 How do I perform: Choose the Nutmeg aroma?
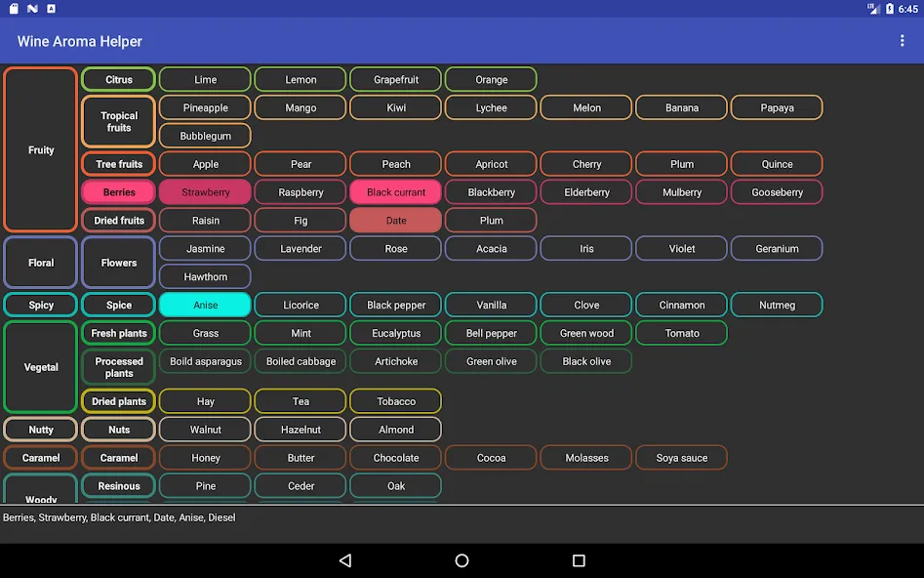point(777,305)
